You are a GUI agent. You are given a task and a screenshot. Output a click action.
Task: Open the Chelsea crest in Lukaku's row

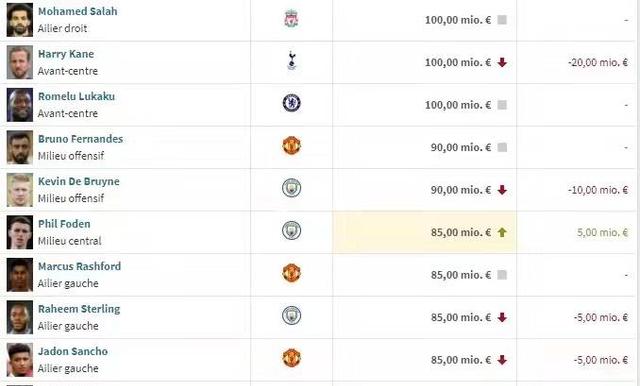click(x=291, y=103)
